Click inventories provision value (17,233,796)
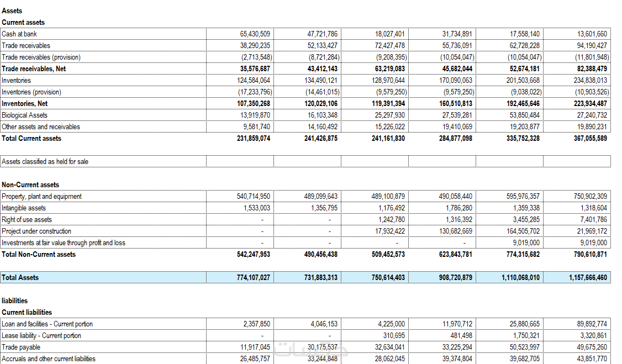Screen dimensions: 622x364 tap(255, 92)
